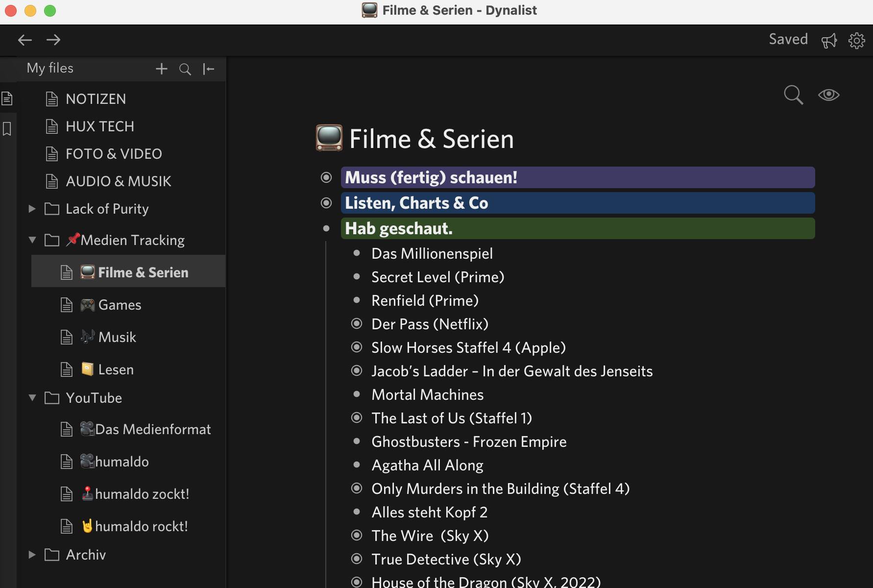Click the green Hab geschaut. heading
Image resolution: width=873 pixels, height=588 pixels.
578,228
